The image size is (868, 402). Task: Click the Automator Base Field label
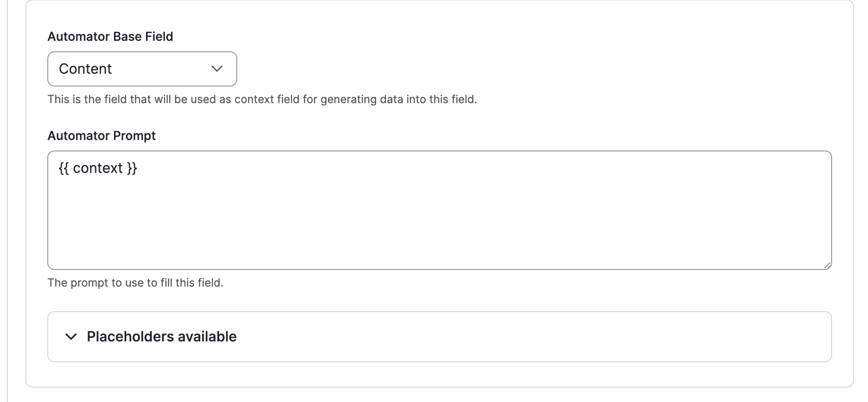coord(110,36)
